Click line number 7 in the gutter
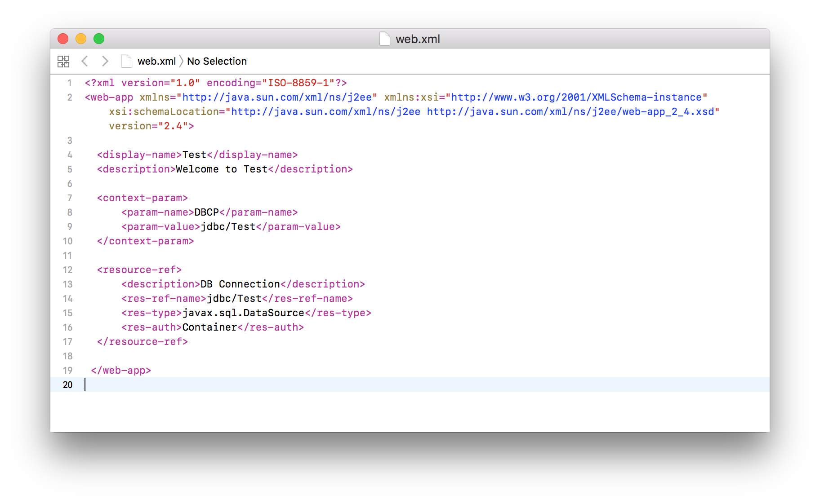The width and height of the screenshot is (820, 504). pyautogui.click(x=70, y=198)
